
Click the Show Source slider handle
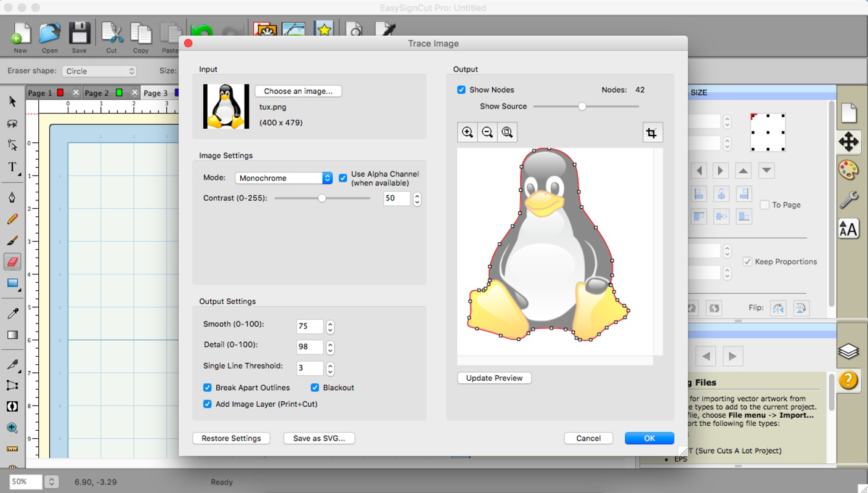coord(582,107)
